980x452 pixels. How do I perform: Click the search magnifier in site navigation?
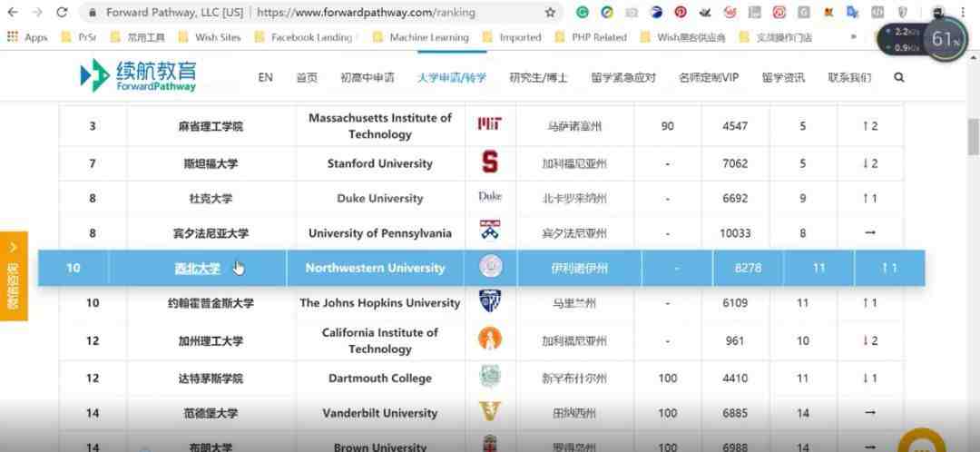tap(898, 77)
